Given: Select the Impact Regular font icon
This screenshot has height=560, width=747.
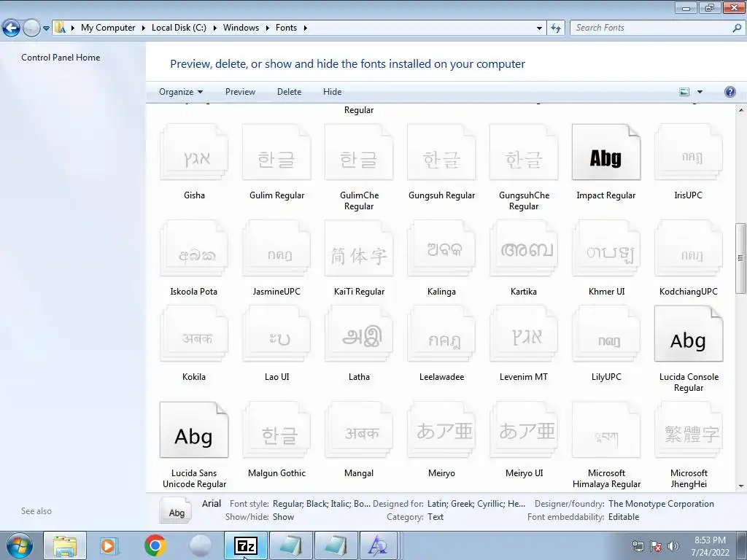Looking at the screenshot, I should click(x=606, y=152).
